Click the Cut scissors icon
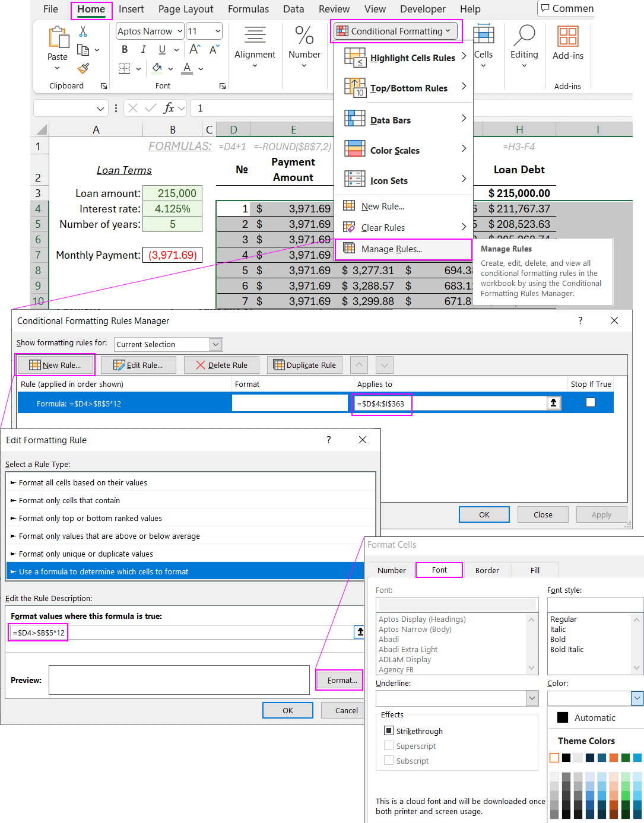 tap(83, 31)
